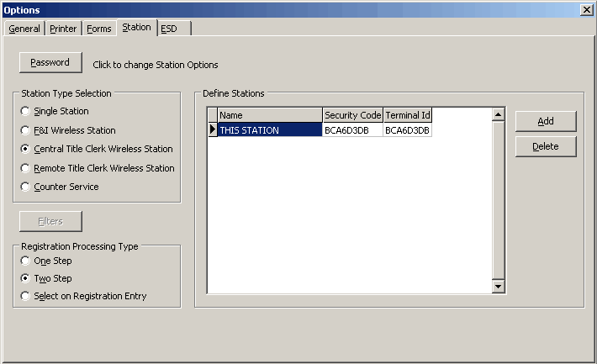Screen dimensions: 597x364
Task: Click the disabled Filters button
Action: click(50, 221)
